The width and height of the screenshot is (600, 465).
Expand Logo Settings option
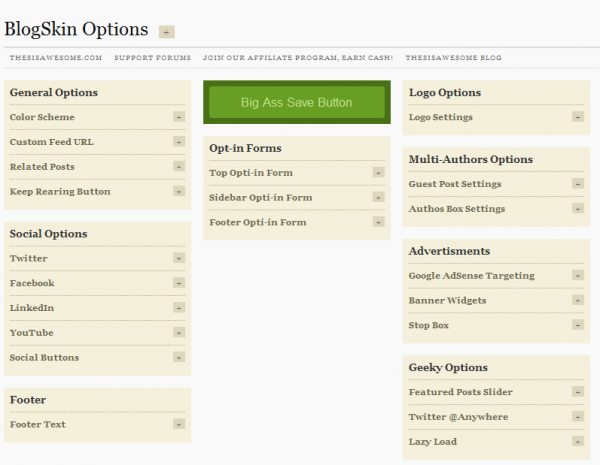click(578, 117)
